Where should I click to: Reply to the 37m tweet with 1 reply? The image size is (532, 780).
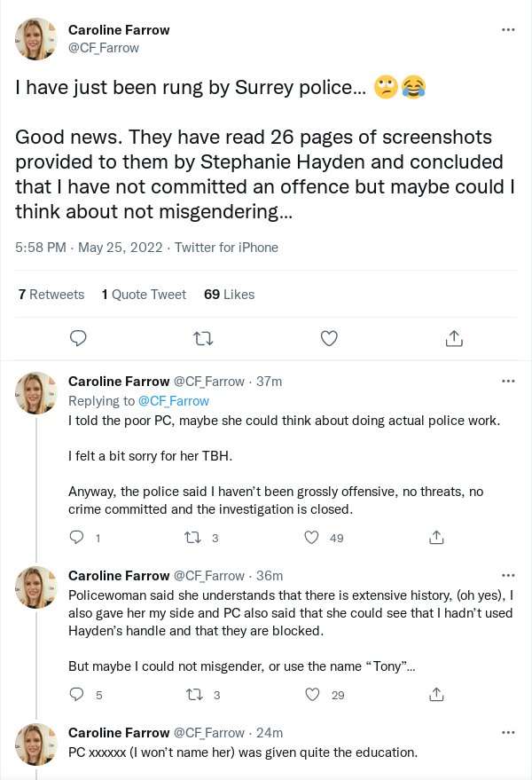[x=76, y=538]
